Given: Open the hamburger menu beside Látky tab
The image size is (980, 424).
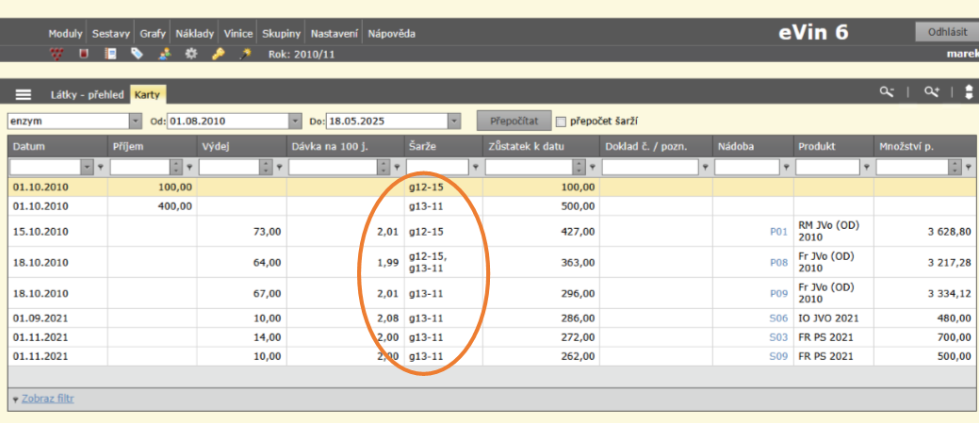Looking at the screenshot, I should 24,95.
